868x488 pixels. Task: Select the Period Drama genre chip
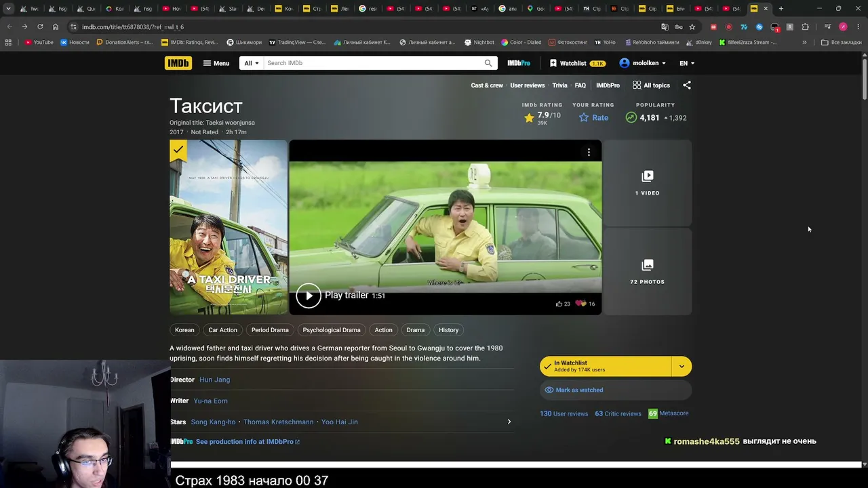(270, 330)
